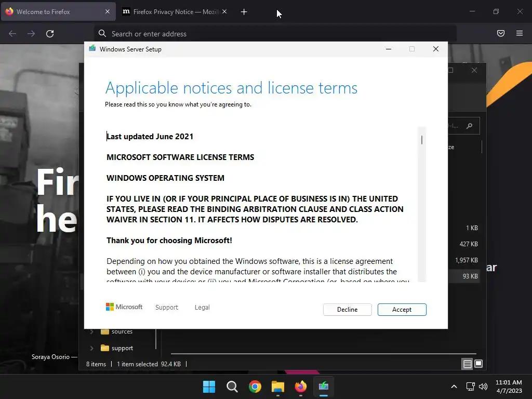Screen dimensions: 532x399
Task: Decline the license terms
Action: tap(347, 310)
